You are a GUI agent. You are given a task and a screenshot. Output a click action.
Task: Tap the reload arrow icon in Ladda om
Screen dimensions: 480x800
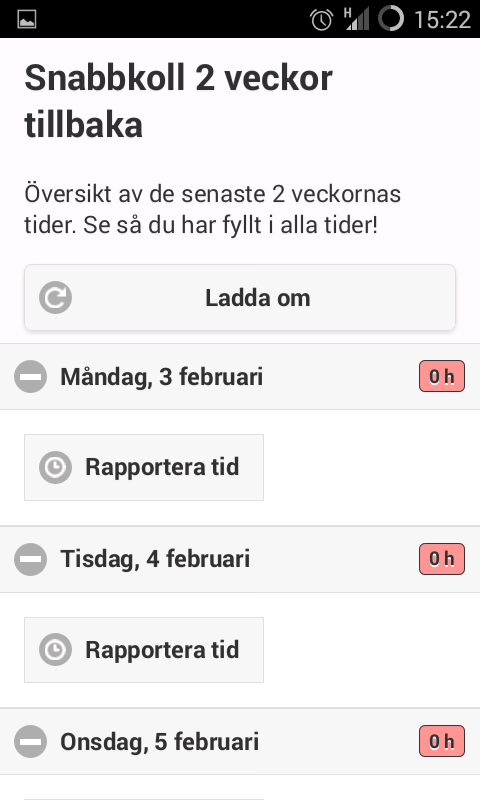coord(55,297)
